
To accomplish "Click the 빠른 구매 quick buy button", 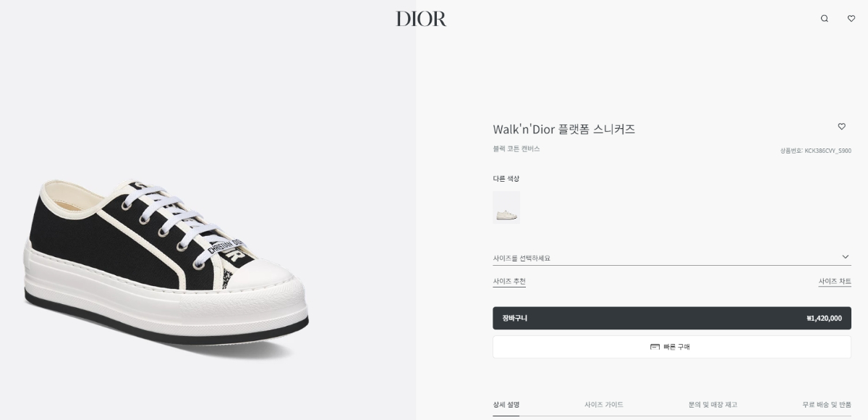I will click(672, 347).
